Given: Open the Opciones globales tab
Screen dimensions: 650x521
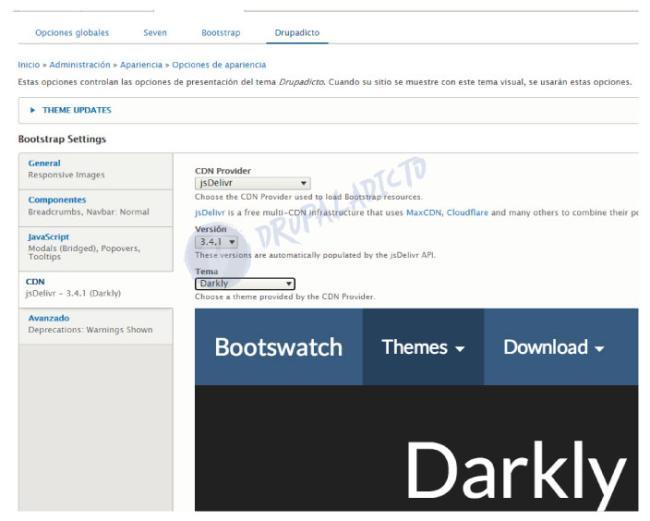Looking at the screenshot, I should pyautogui.click(x=72, y=33).
